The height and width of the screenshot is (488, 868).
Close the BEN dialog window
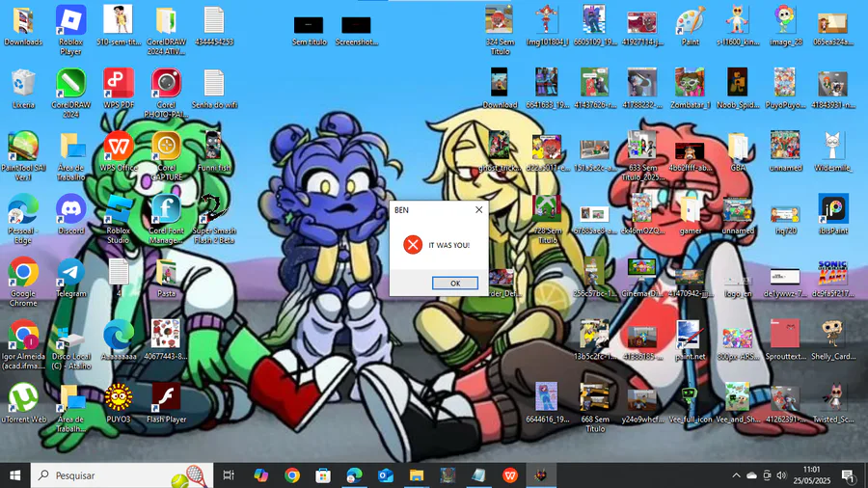(x=478, y=209)
